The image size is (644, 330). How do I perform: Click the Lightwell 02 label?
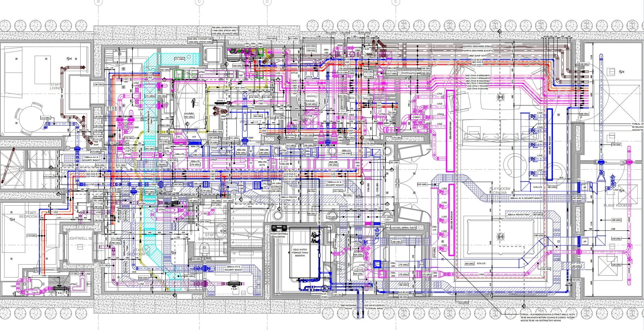pos(80,238)
